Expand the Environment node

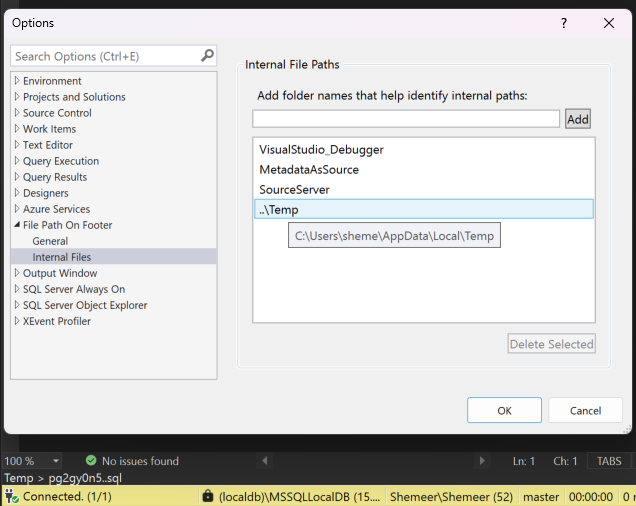pos(17,81)
